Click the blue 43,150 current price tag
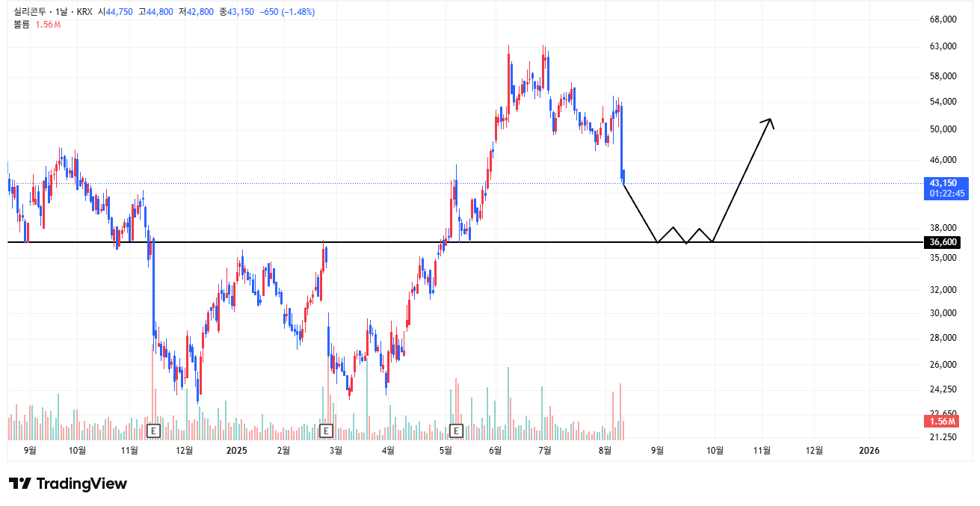The image size is (980, 506). pos(943,182)
